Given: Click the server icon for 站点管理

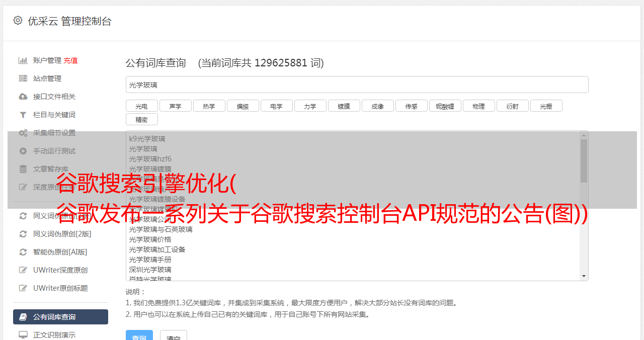Looking at the screenshot, I should click(x=23, y=78).
